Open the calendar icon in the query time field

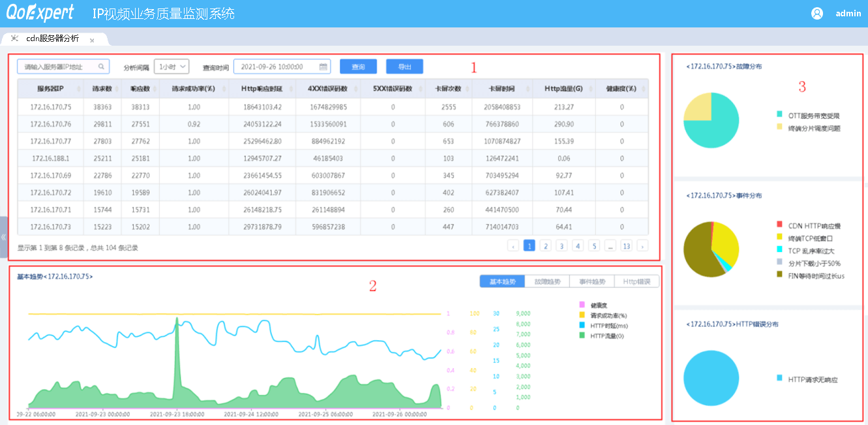(323, 67)
